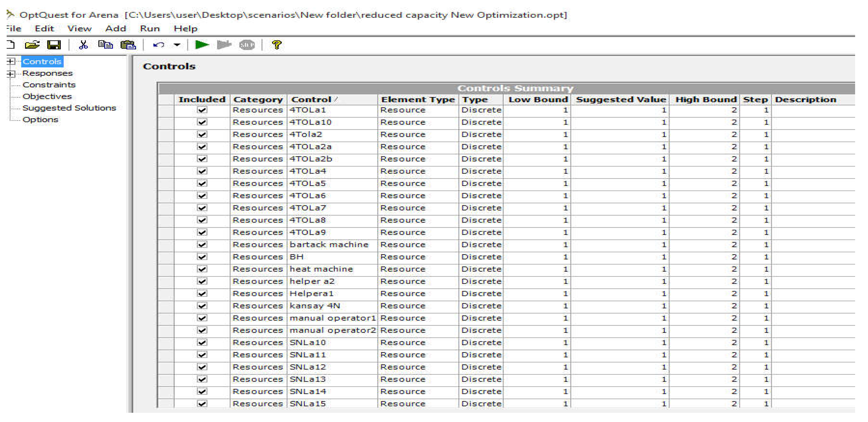The height and width of the screenshot is (422, 868).
Task: Open the Add menu
Action: 116,29
